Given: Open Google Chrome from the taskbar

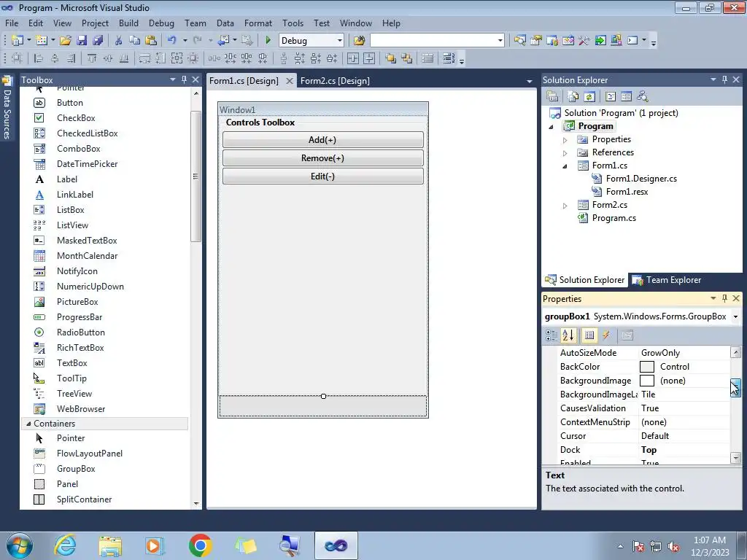Looking at the screenshot, I should (200, 545).
